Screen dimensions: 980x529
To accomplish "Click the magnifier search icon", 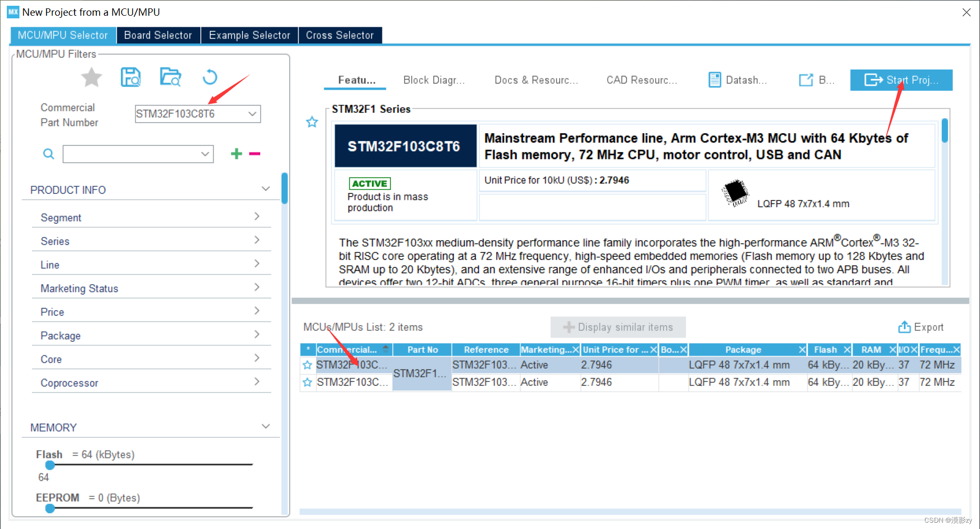I will click(48, 154).
